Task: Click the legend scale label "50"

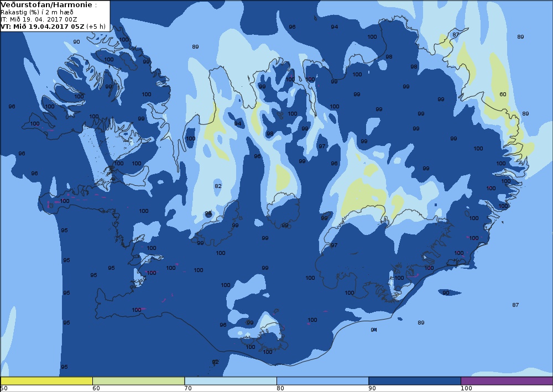Action: (4, 388)
